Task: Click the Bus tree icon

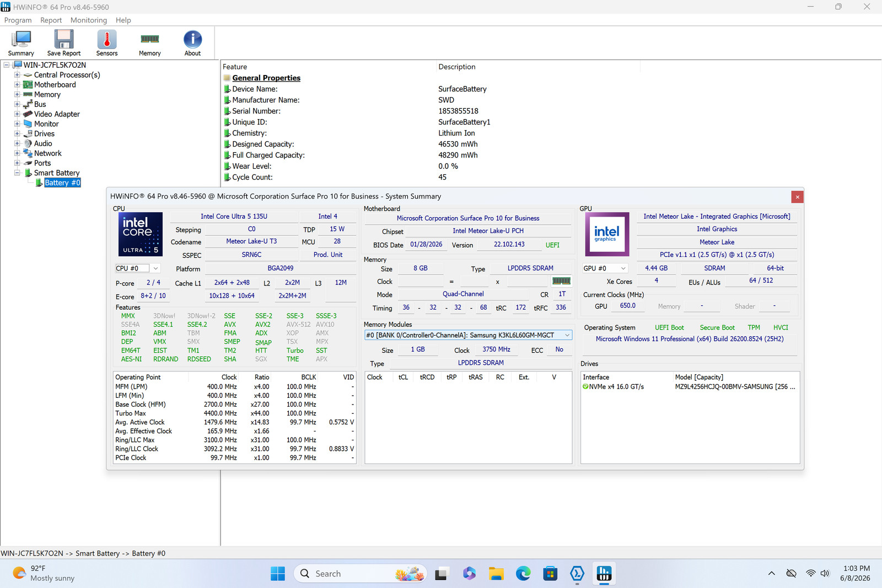Action: click(28, 104)
